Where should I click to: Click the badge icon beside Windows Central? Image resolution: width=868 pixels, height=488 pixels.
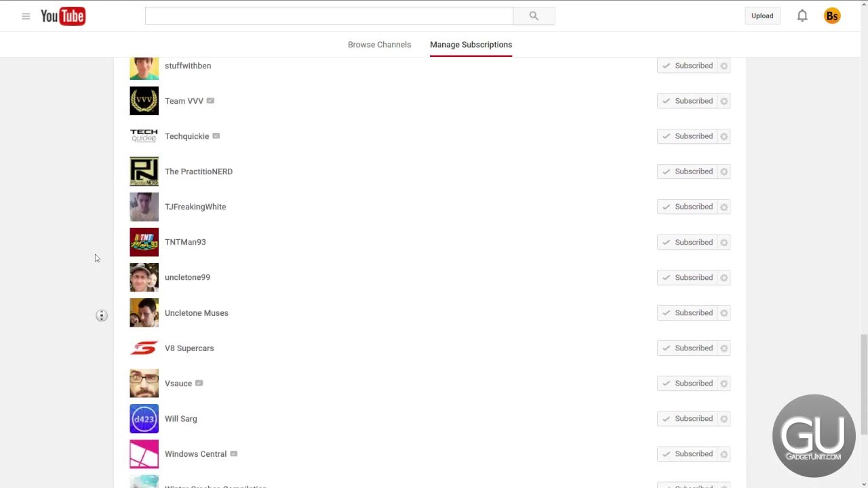(233, 453)
